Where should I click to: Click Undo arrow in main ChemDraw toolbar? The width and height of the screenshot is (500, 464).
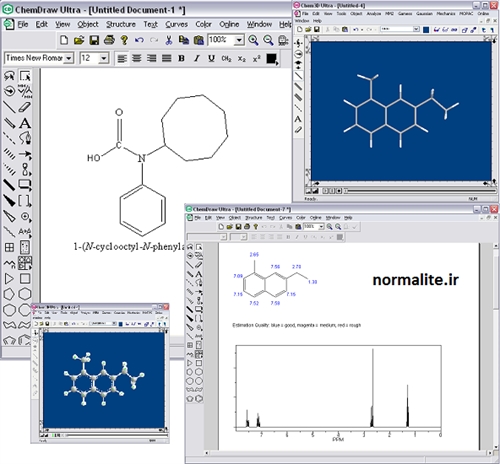139,40
